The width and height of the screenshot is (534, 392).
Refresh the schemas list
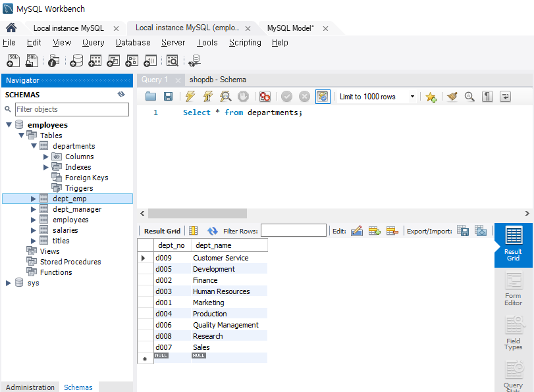pyautogui.click(x=121, y=94)
